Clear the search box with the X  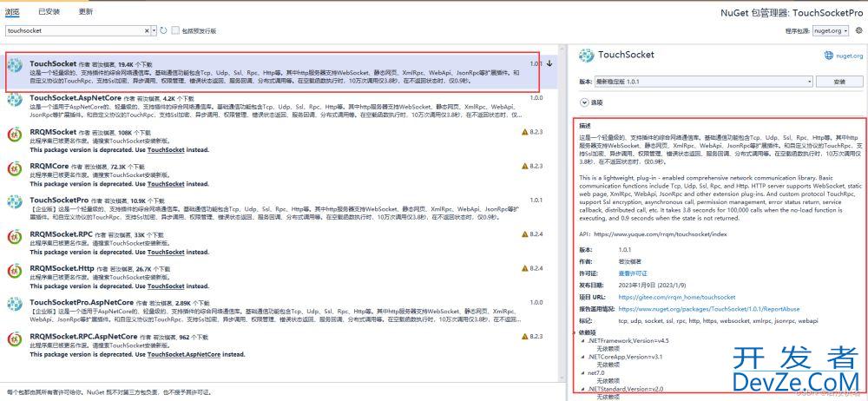[x=148, y=30]
